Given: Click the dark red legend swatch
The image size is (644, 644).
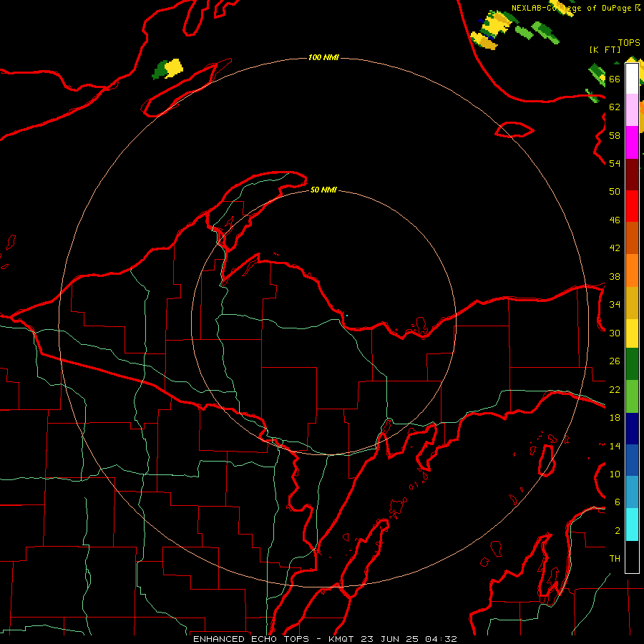Looking at the screenshot, I should [x=632, y=175].
